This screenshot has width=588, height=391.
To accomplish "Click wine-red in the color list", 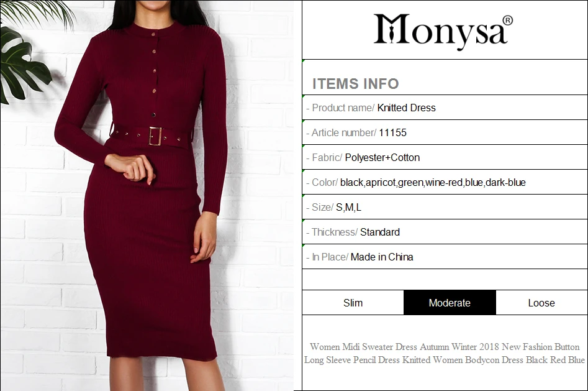I will tap(444, 183).
